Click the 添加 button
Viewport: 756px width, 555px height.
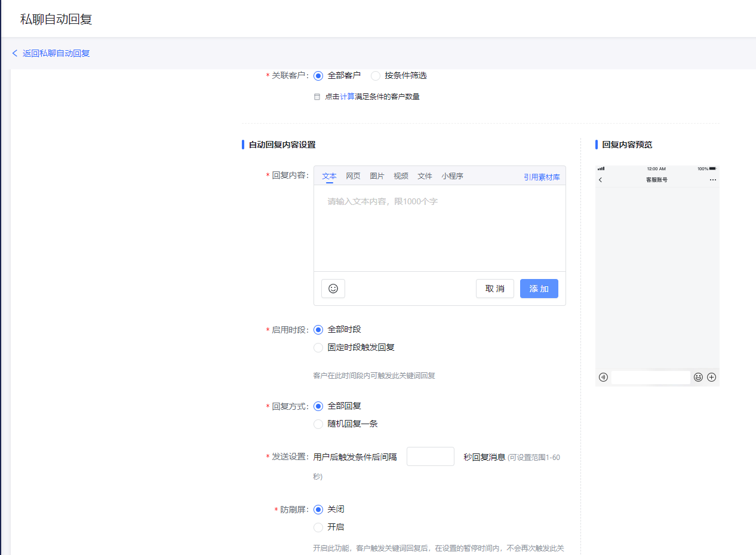tap(539, 289)
